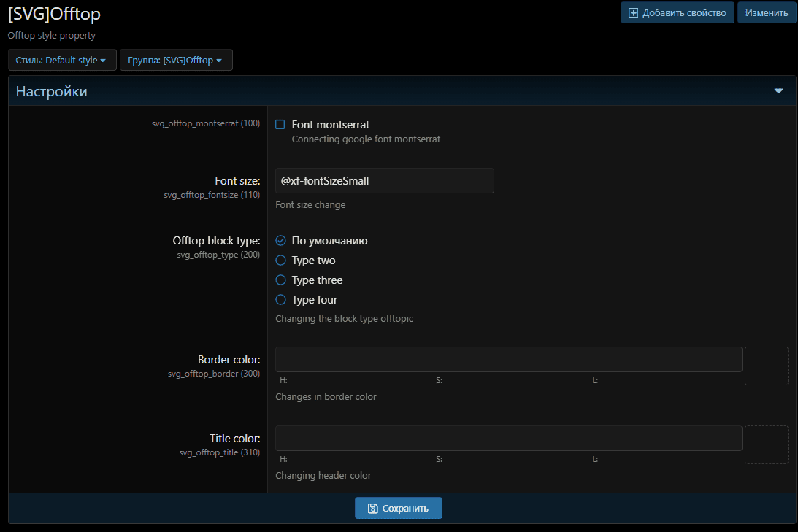This screenshot has width=798, height=532.
Task: Click the plus icon in Добавить свойство
Action: 633,13
